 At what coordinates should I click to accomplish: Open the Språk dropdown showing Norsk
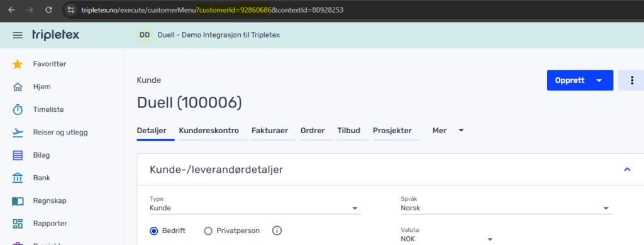pos(506,208)
